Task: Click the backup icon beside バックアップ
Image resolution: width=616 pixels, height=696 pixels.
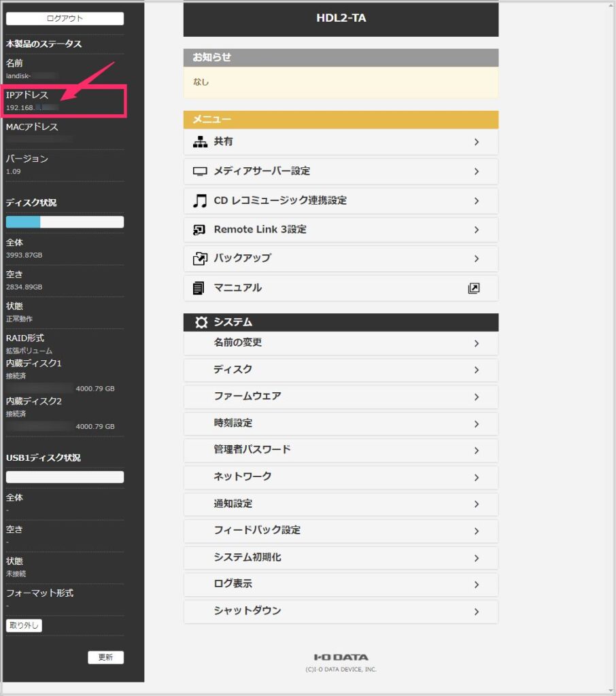Action: pos(199,258)
